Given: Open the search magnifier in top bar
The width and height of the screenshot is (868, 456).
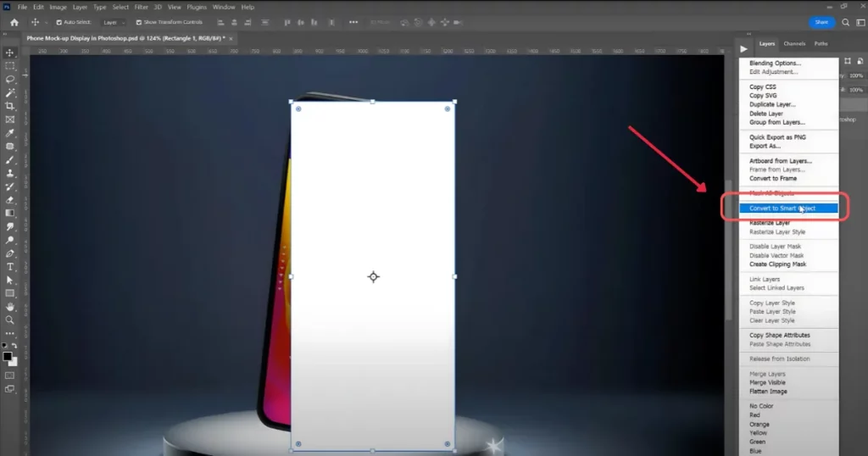Looking at the screenshot, I should click(x=845, y=23).
